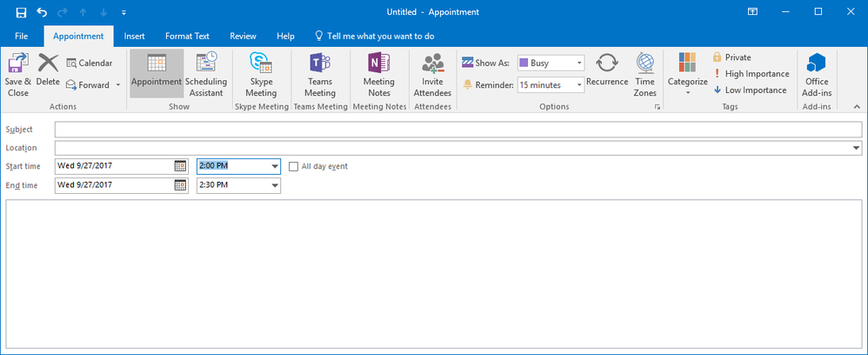Image resolution: width=868 pixels, height=355 pixels.
Task: Open the Categorize color menu
Action: pos(688,74)
